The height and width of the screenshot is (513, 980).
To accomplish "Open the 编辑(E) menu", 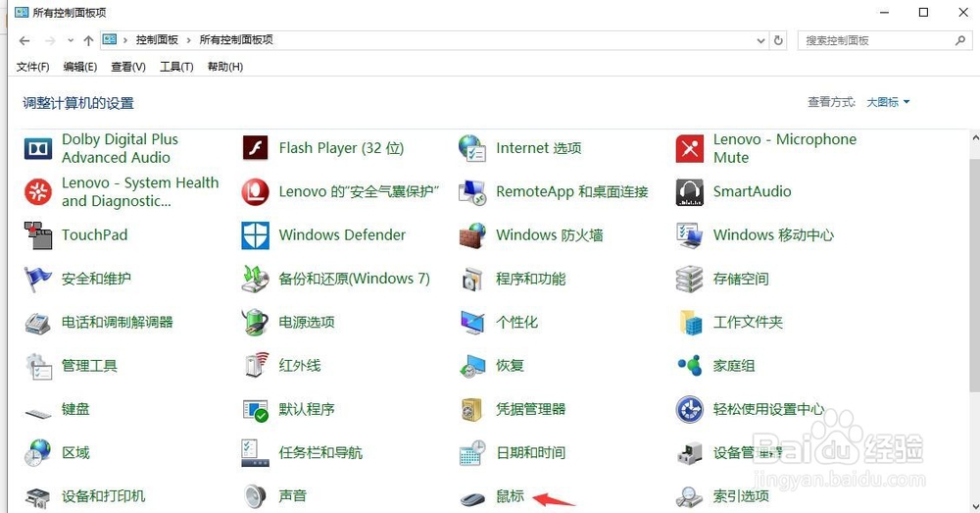I will click(x=80, y=67).
